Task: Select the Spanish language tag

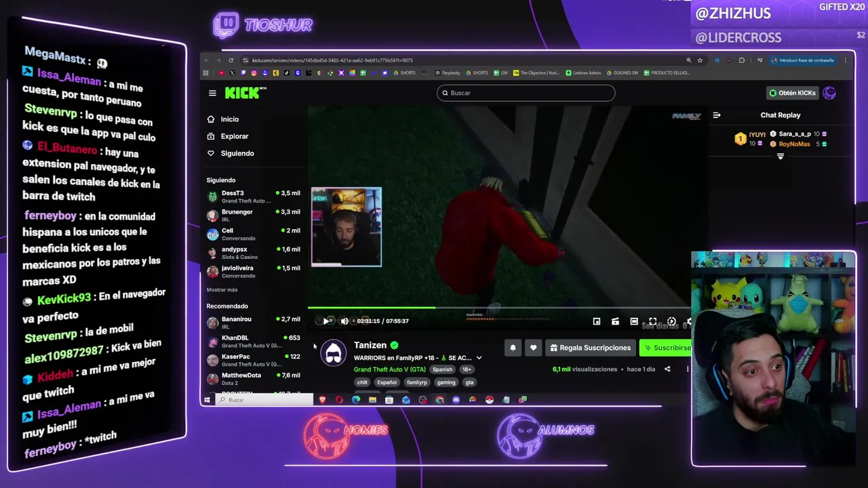Action: (442, 369)
